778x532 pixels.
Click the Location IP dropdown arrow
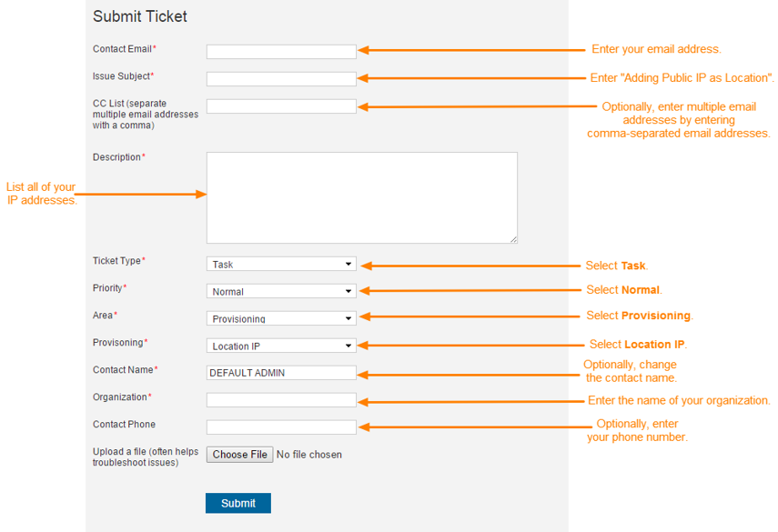click(349, 346)
